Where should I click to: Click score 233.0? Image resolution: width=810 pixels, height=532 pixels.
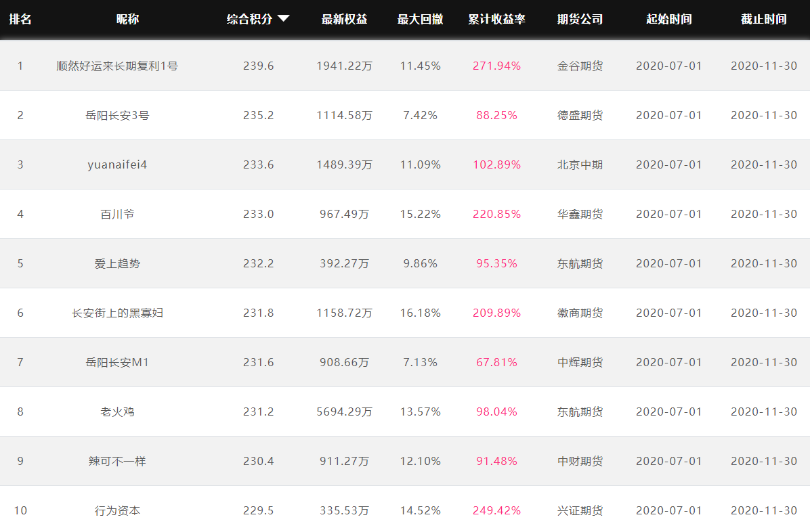[258, 214]
